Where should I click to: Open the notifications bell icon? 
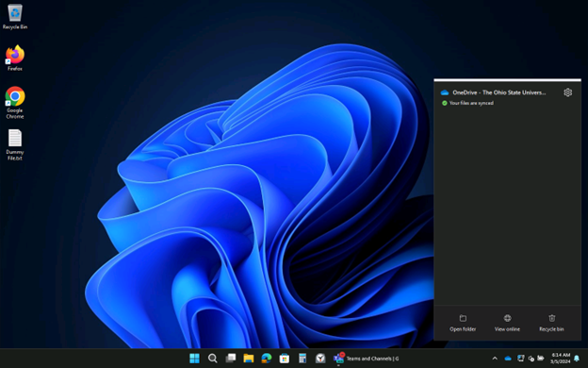pos(577,359)
